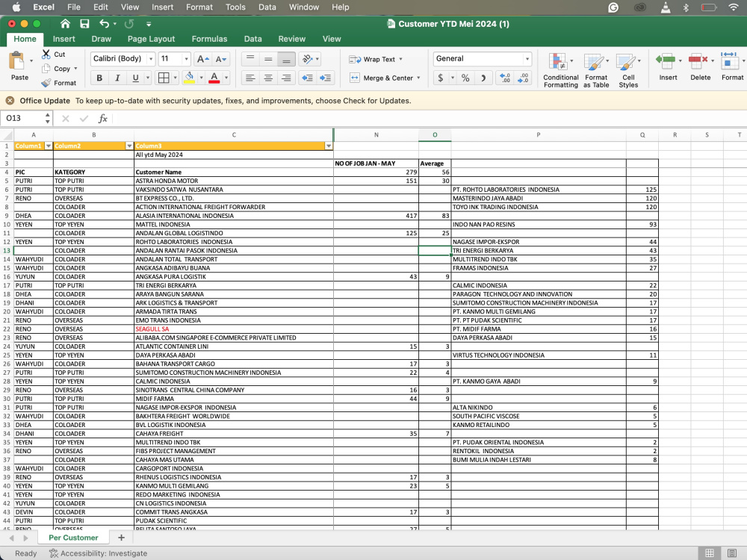Open Cell Styles gallery
Image resolution: width=747 pixels, height=560 pixels.
pos(628,70)
